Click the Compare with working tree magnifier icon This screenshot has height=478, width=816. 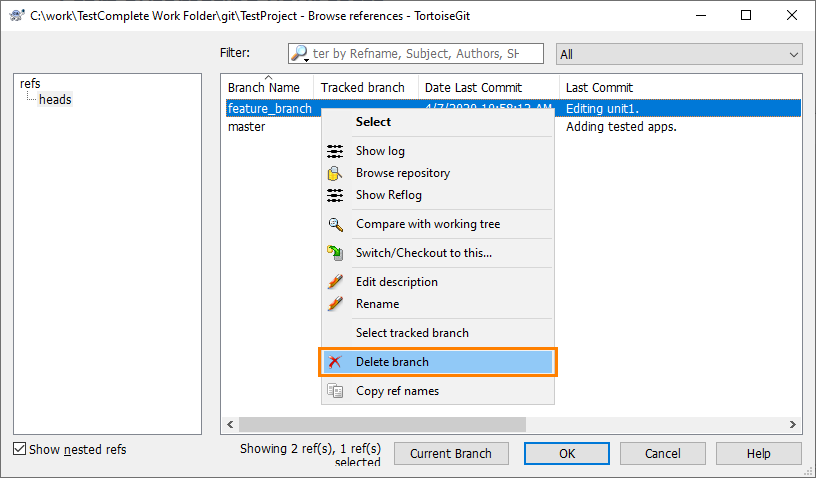coord(335,224)
